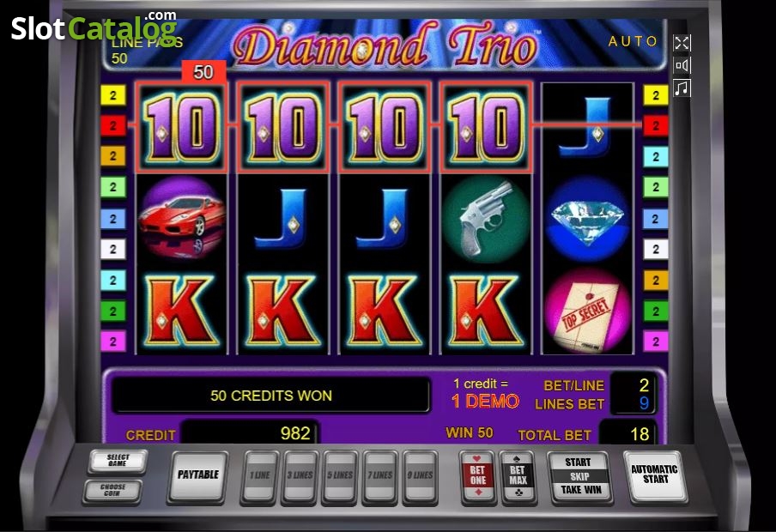Click the Bet Max button
This screenshot has width=776, height=532.
[x=518, y=476]
